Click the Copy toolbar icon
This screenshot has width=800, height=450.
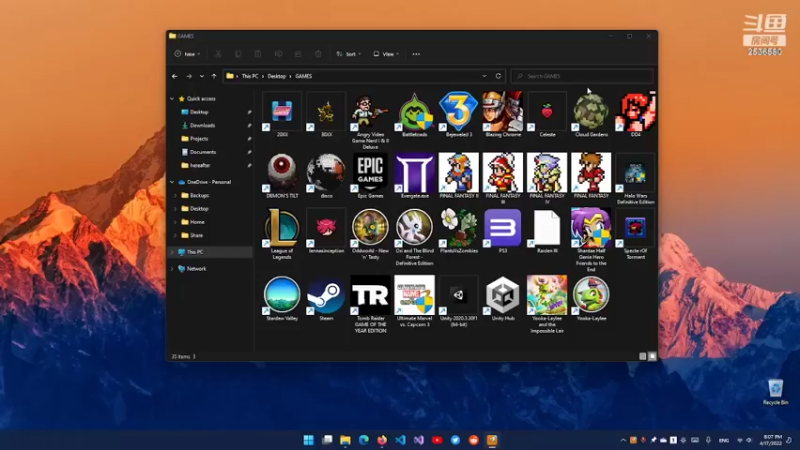(x=238, y=54)
